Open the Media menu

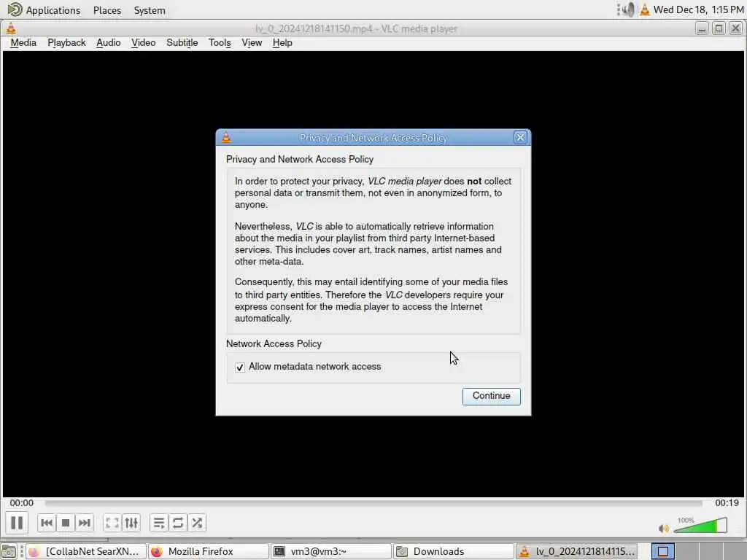tap(23, 43)
